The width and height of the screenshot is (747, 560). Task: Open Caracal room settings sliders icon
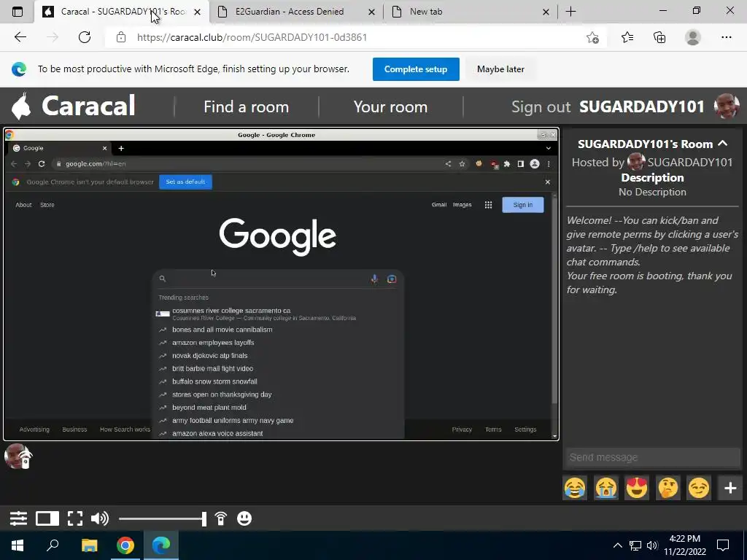click(x=18, y=518)
